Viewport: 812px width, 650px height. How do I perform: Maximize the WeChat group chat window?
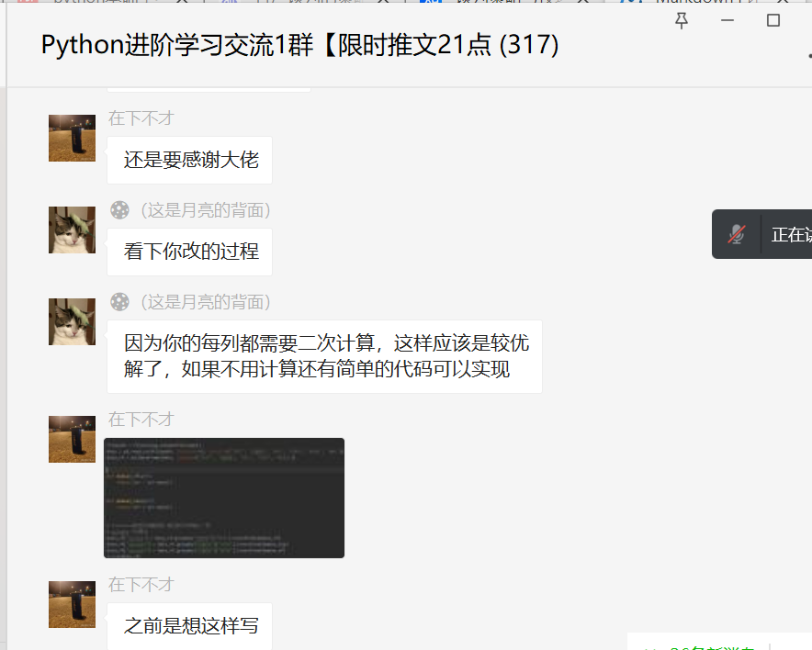[773, 21]
